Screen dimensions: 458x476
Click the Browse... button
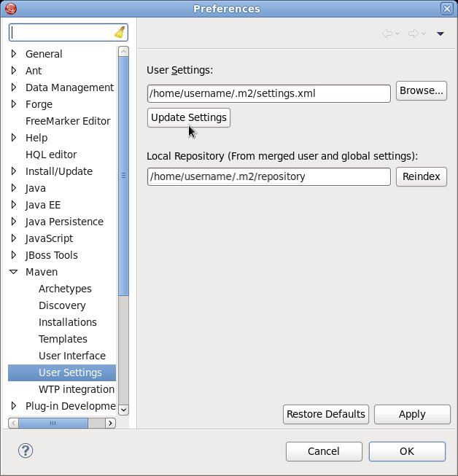(x=421, y=91)
